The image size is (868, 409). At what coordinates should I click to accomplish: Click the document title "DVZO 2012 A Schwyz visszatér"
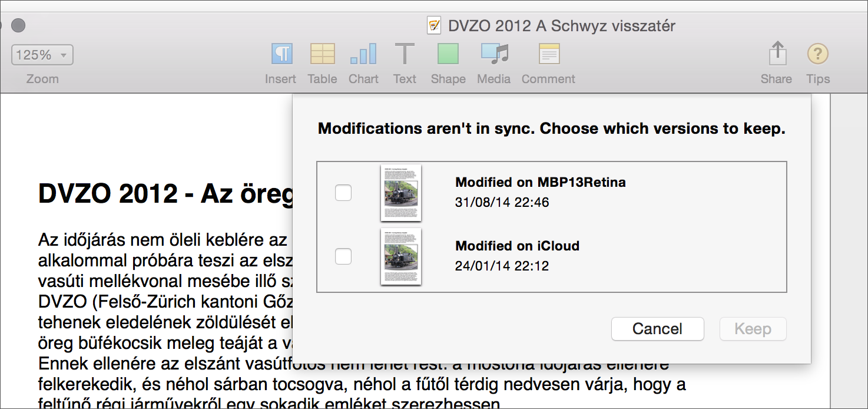pos(562,26)
